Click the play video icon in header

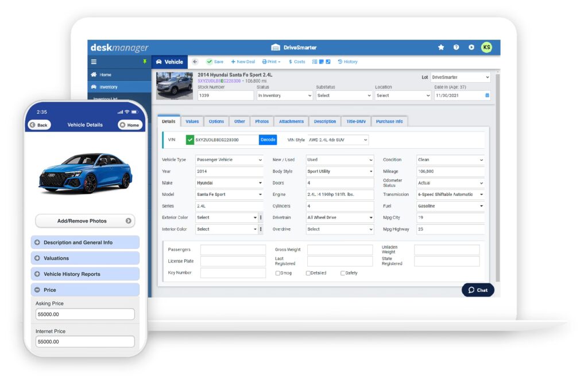coord(471,47)
